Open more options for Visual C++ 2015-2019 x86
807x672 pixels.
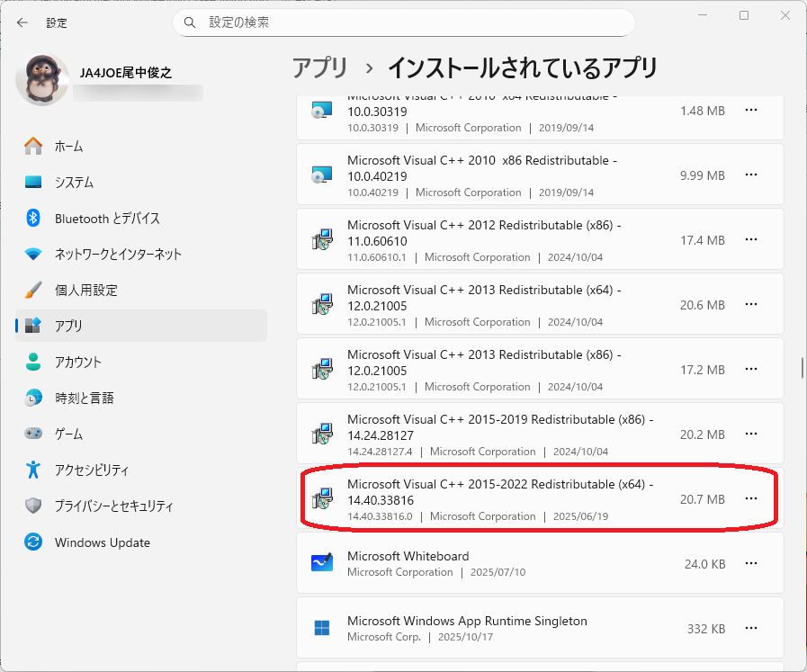(x=751, y=435)
